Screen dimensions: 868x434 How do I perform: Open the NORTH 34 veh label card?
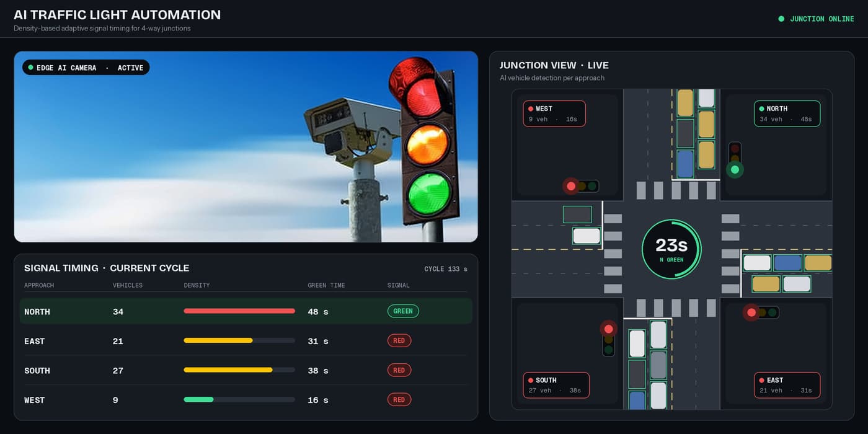[x=787, y=113]
